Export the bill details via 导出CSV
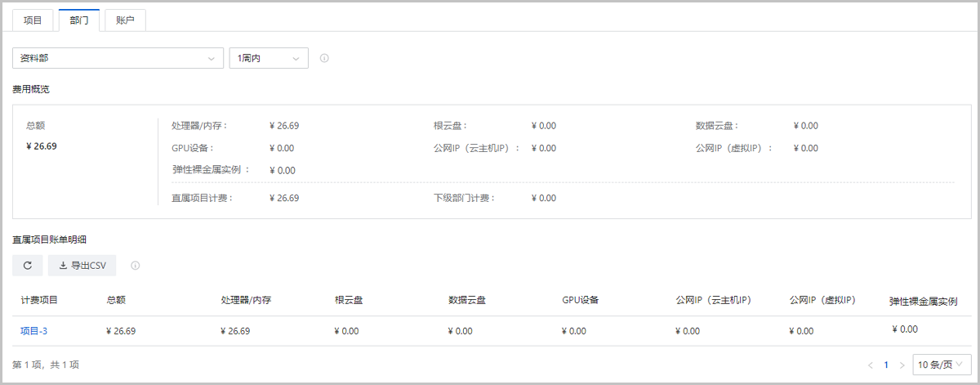Viewport: 980px width, 385px height. [82, 265]
